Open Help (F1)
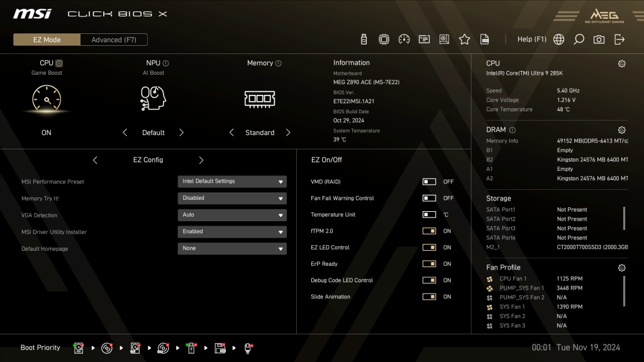The width and height of the screenshot is (644, 362). coord(532,40)
